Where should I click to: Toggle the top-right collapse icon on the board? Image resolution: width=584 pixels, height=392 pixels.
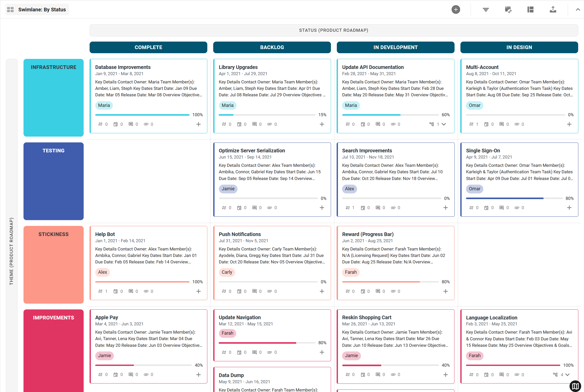coord(578,9)
